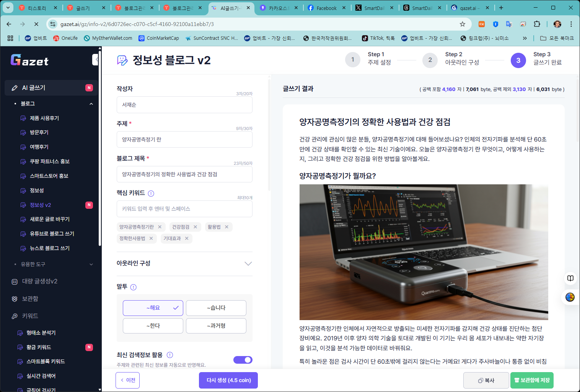
Task: Expand the 키워드 menu section
Action: (30, 316)
